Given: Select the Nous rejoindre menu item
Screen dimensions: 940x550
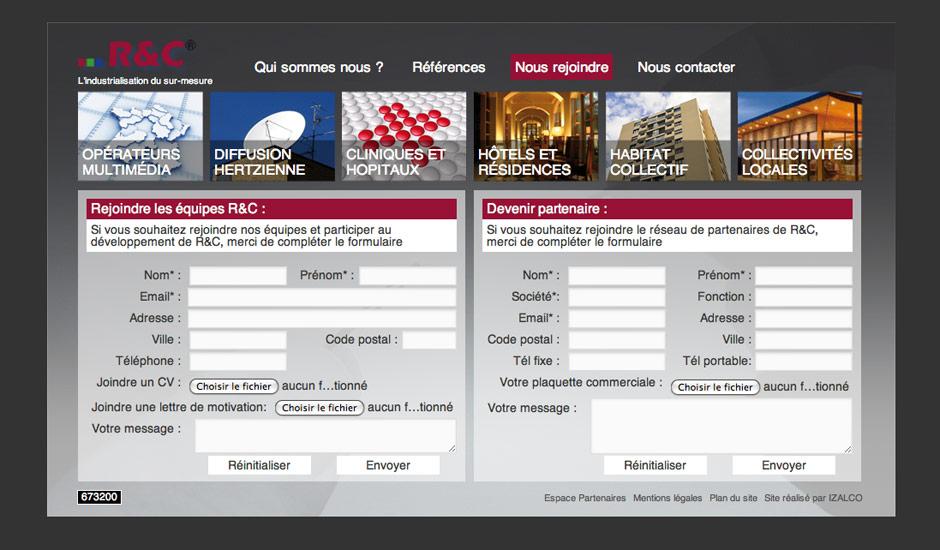Looking at the screenshot, I should click(561, 68).
